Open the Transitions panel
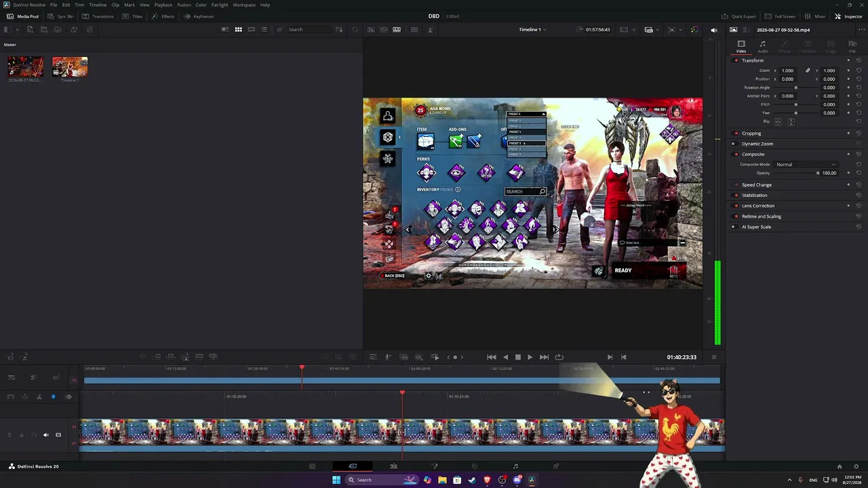The image size is (868, 488). point(98,16)
